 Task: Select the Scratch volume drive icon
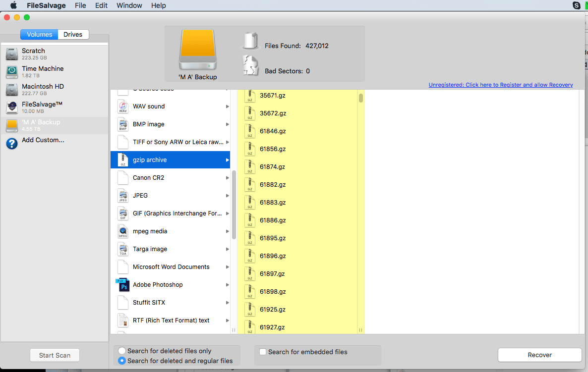[11, 54]
